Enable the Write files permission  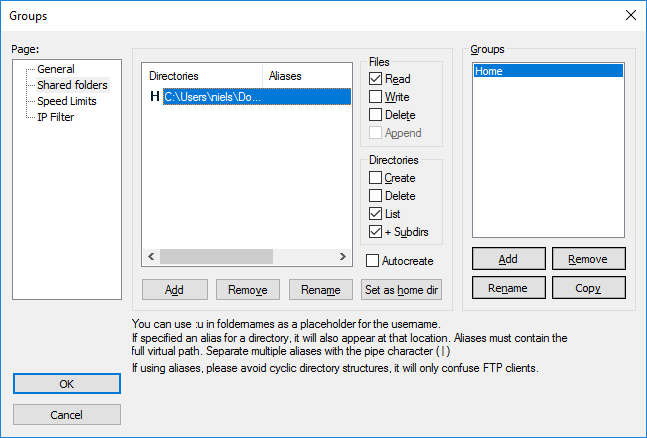(x=376, y=97)
